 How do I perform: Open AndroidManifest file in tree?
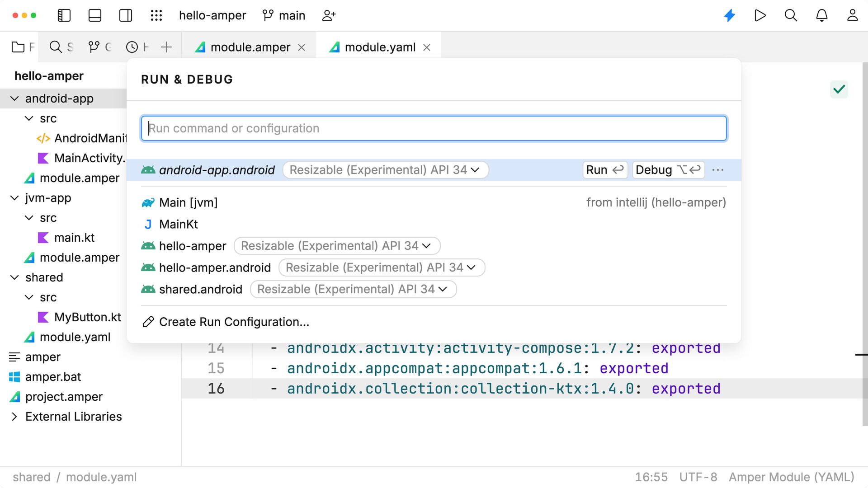[x=81, y=138]
